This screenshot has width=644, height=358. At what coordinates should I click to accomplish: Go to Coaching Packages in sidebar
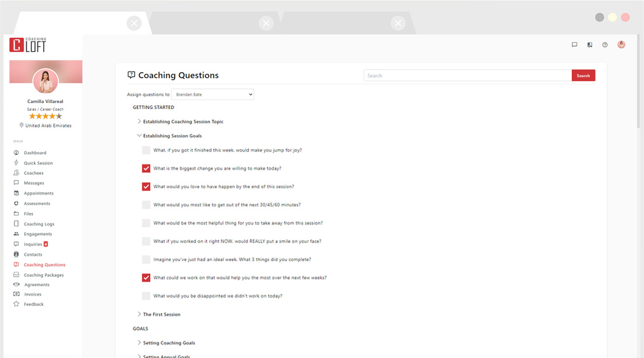pos(44,275)
